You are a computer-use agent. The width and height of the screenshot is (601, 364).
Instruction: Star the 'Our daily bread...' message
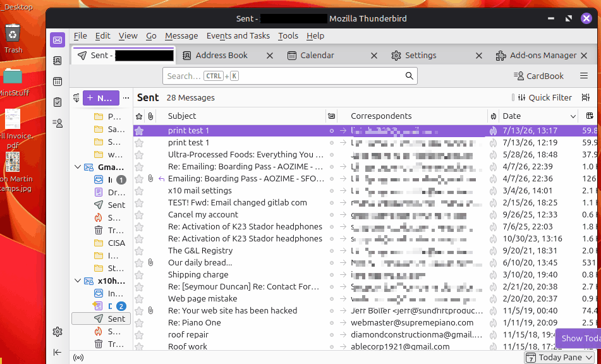139,263
